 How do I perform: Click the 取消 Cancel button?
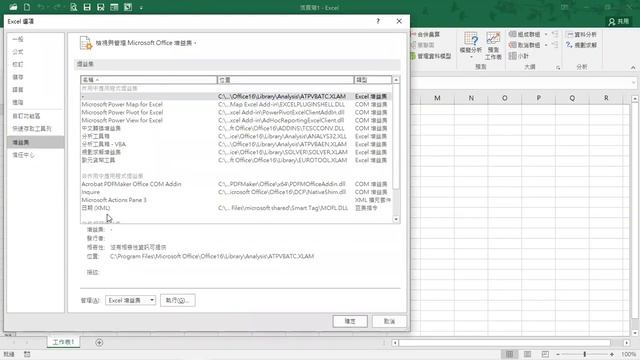pos(389,321)
